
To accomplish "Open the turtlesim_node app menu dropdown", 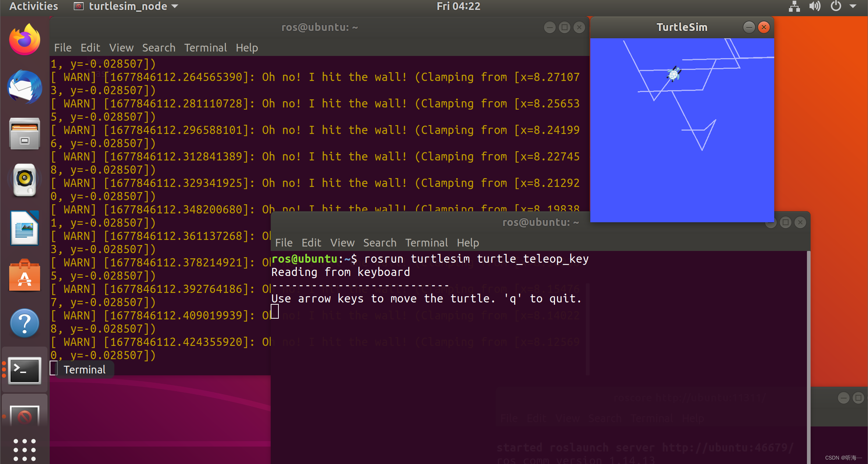I will [x=126, y=6].
